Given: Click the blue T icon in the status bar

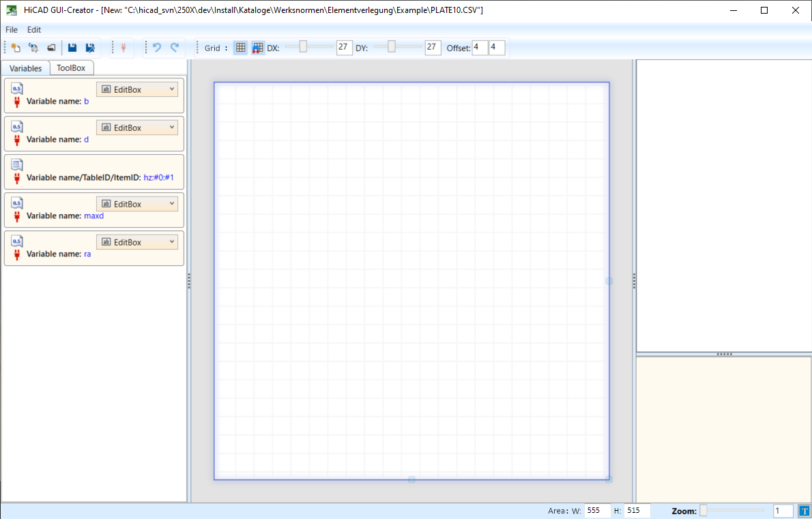Looking at the screenshot, I should click(804, 511).
